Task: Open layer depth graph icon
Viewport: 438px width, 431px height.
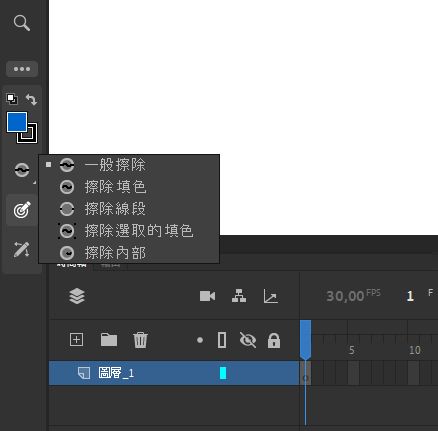Action: tap(270, 296)
